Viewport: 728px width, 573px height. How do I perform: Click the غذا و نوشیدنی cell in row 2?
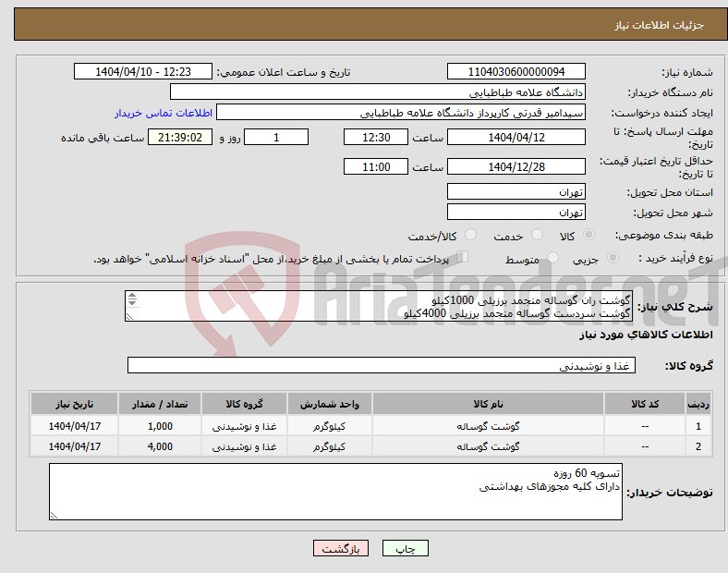[x=244, y=446]
